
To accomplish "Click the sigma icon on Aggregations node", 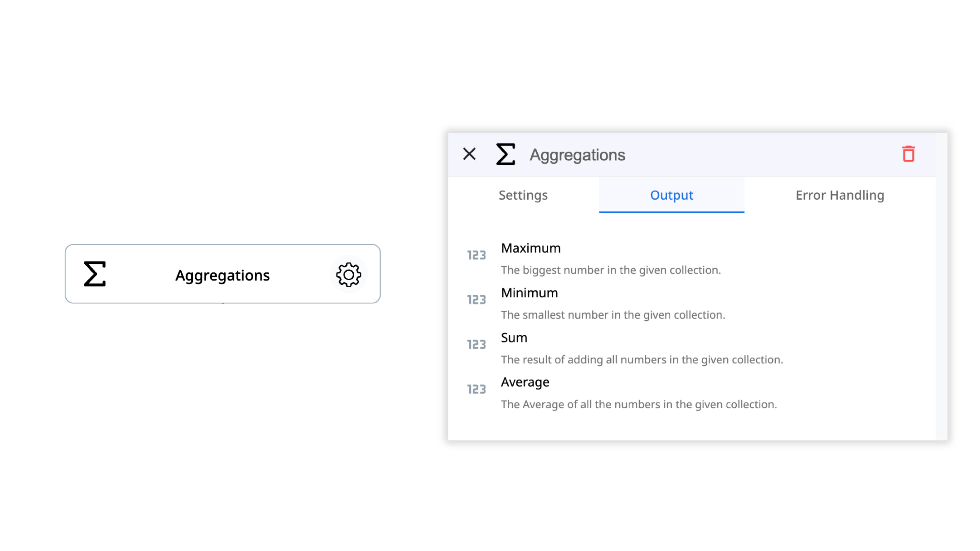I will point(94,274).
